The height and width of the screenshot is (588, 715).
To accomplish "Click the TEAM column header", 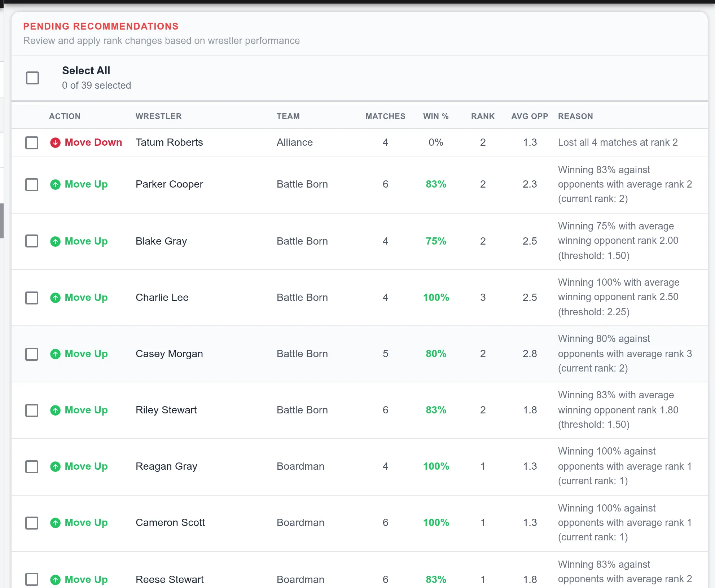I will [288, 116].
